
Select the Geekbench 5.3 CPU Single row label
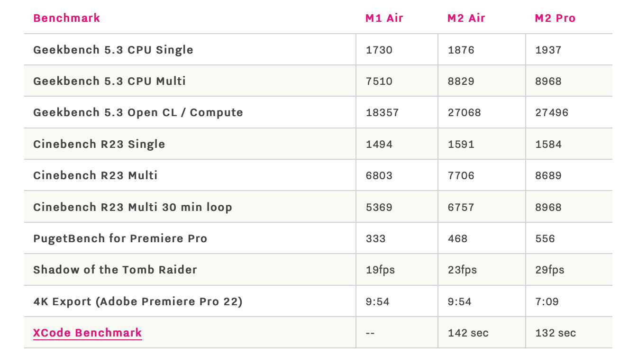113,50
